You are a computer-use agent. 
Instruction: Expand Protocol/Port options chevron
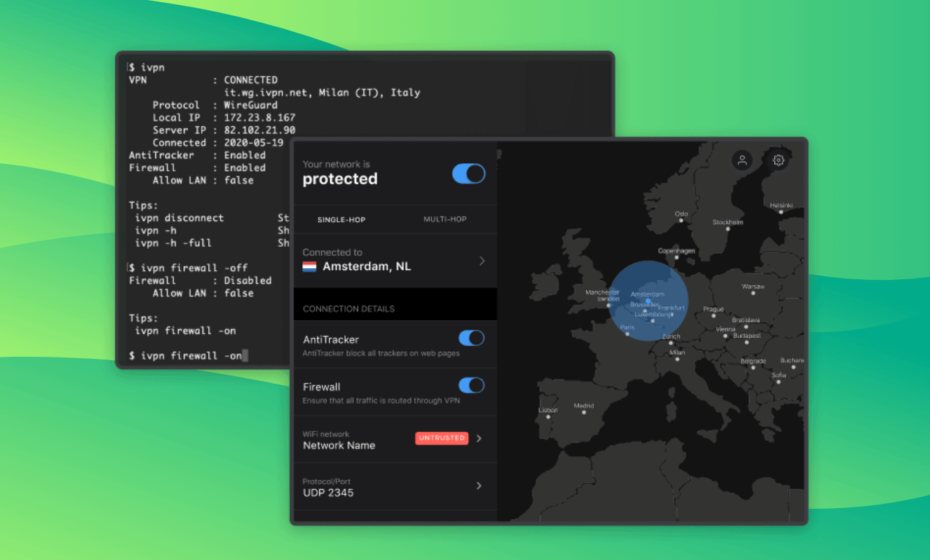[x=479, y=486]
